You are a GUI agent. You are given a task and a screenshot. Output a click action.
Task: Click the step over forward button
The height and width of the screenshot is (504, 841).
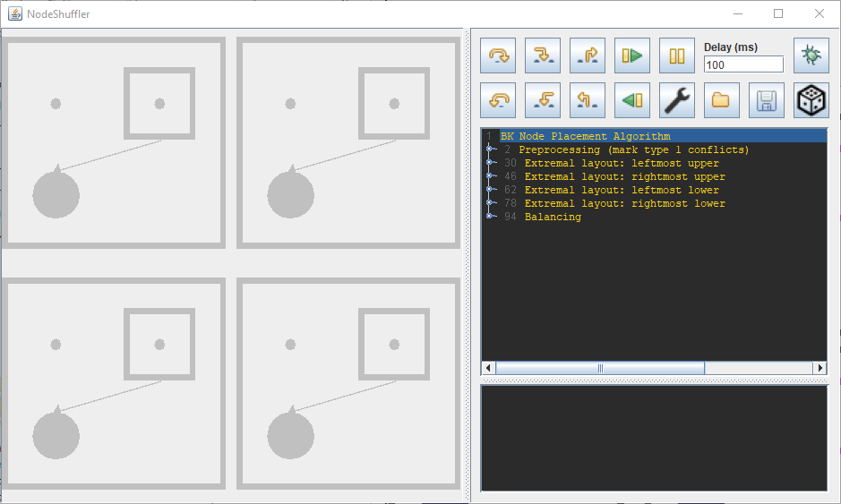[498, 56]
